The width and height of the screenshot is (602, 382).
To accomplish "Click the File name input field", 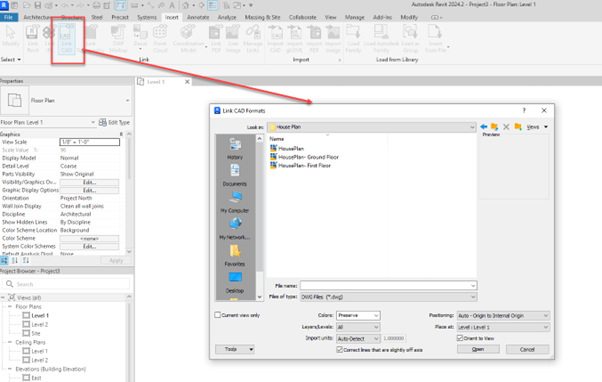I will tap(389, 286).
